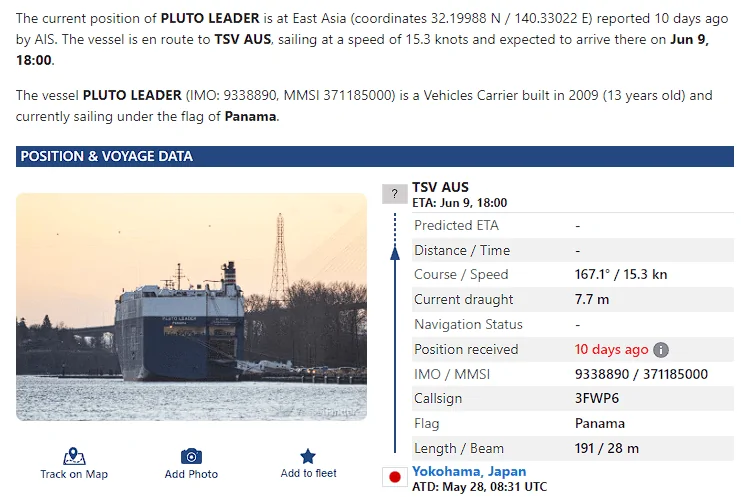Click the red '10 days ago' text
Viewport: 741px width, 497px height.
611,350
